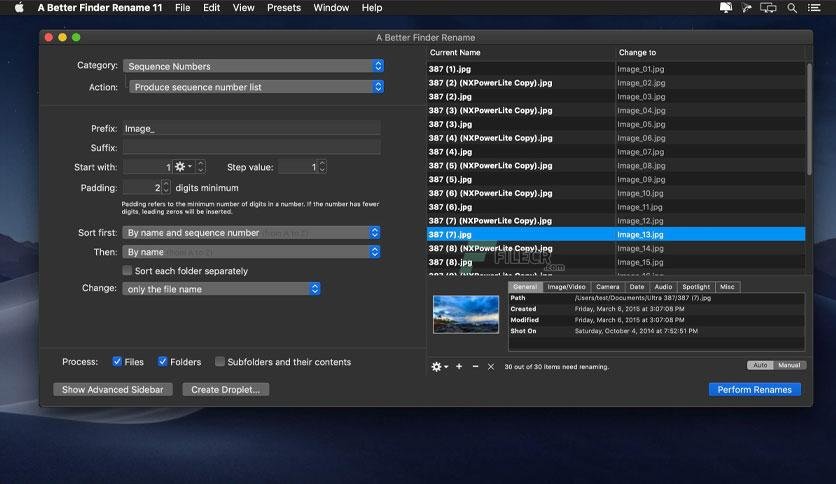Add files with the plus icon

click(459, 367)
